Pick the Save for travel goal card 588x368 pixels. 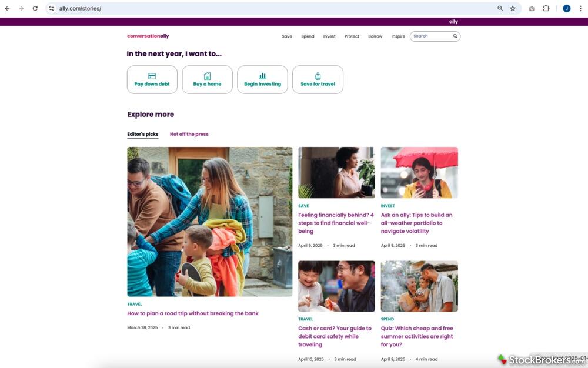[x=318, y=80]
